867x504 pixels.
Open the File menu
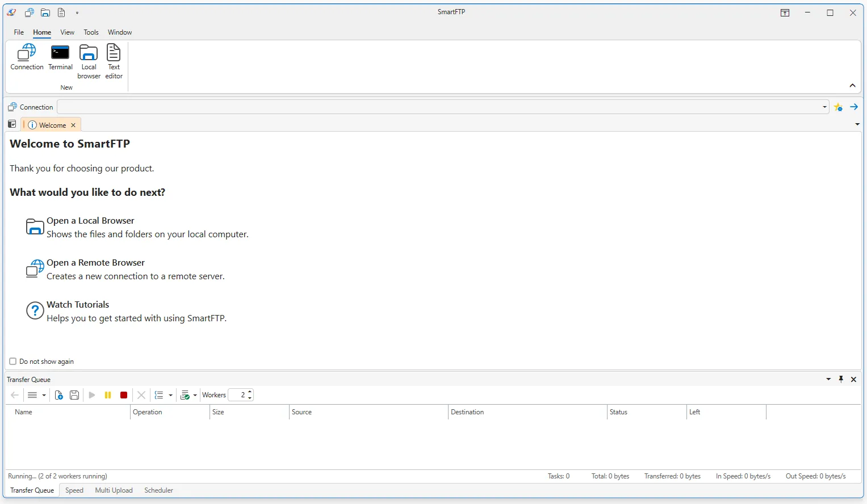19,32
